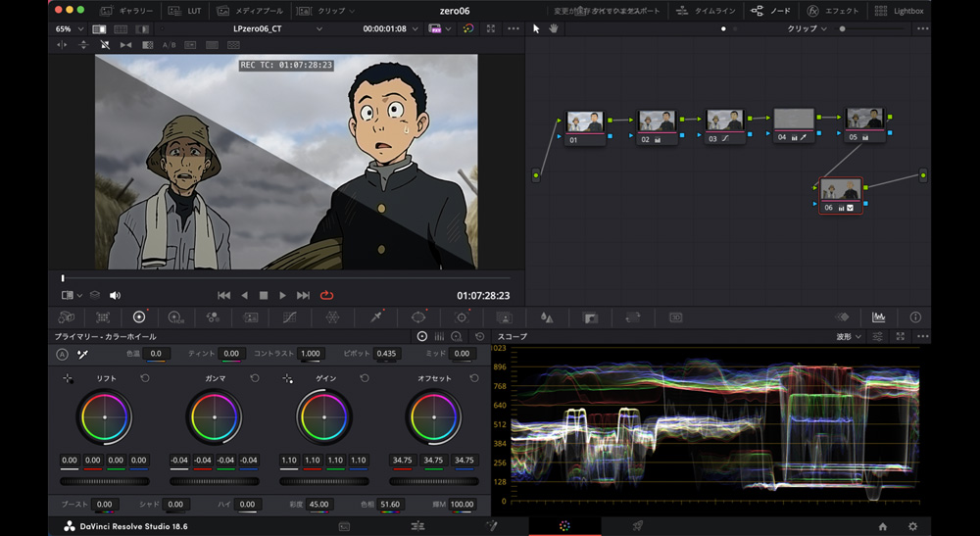This screenshot has width=980, height=536.
Task: Reset the Lift color wheel
Action: tap(145, 378)
